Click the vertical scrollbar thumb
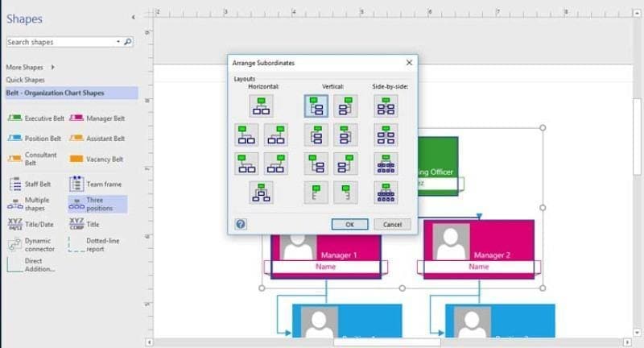Viewport: 644px width, 348px height. pos(637,136)
